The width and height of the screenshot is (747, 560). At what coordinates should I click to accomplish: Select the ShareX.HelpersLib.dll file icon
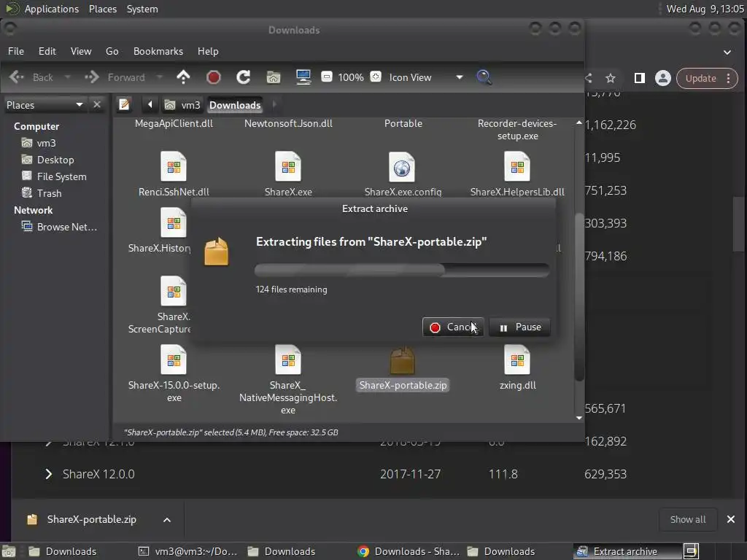point(517,166)
